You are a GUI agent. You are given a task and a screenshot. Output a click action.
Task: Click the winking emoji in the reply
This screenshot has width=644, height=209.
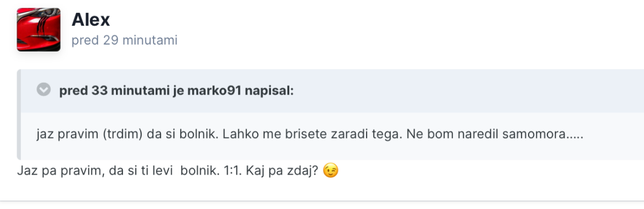332,172
